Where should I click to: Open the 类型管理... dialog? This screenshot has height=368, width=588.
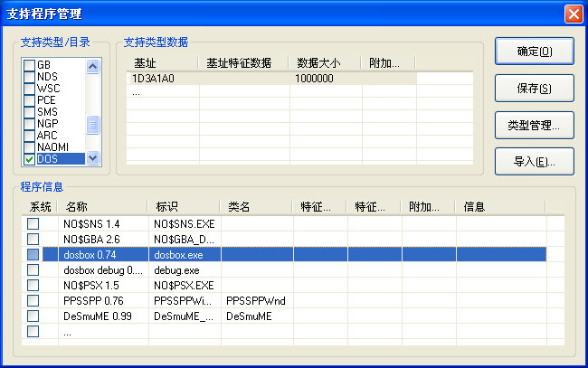[x=529, y=126]
